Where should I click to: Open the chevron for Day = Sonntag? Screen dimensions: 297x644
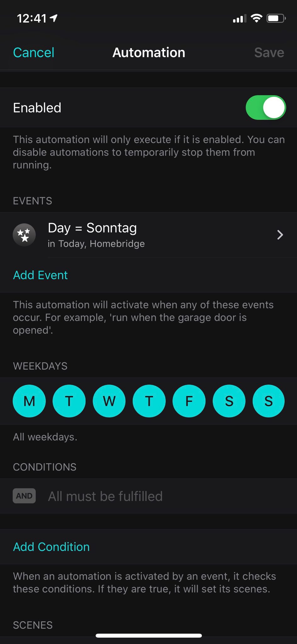point(280,235)
